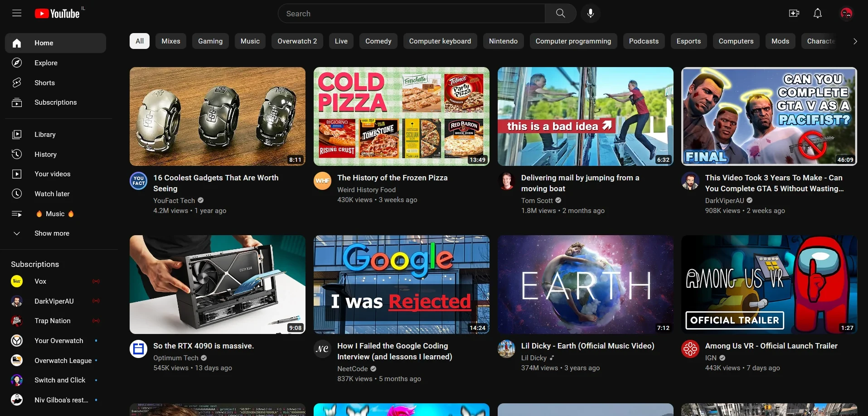Viewport: 868px width, 416px height.
Task: Start a voice search with the microphone icon
Action: pos(590,13)
